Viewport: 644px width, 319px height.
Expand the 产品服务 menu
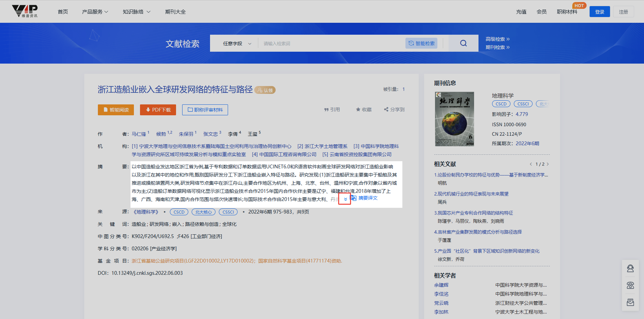point(95,12)
